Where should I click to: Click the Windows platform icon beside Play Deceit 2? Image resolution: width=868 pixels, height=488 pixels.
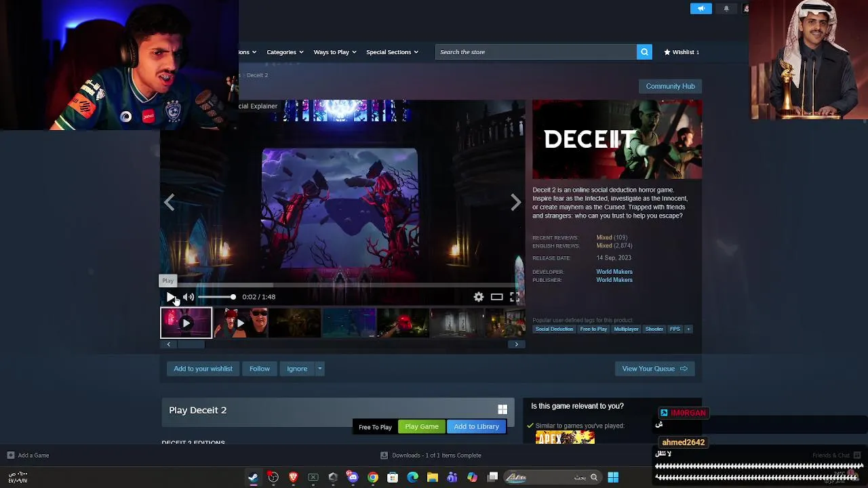(502, 409)
